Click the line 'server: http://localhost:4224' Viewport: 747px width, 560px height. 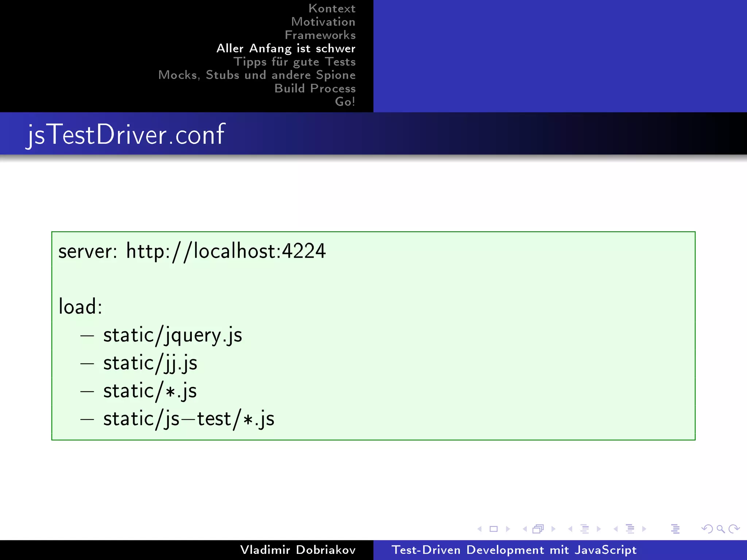pos(192,252)
